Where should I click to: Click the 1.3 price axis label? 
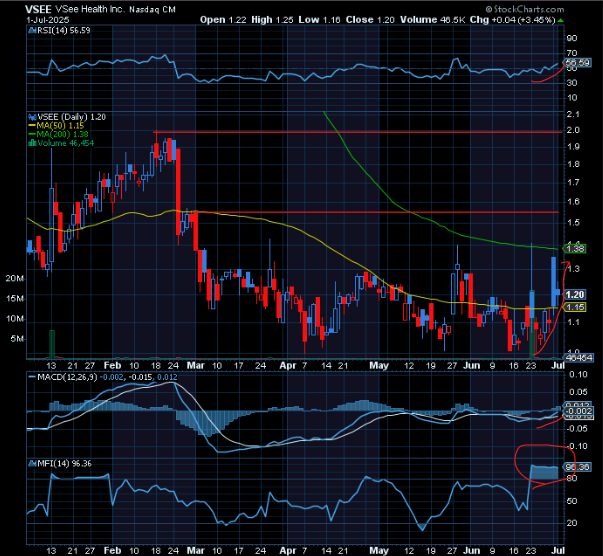(x=573, y=269)
